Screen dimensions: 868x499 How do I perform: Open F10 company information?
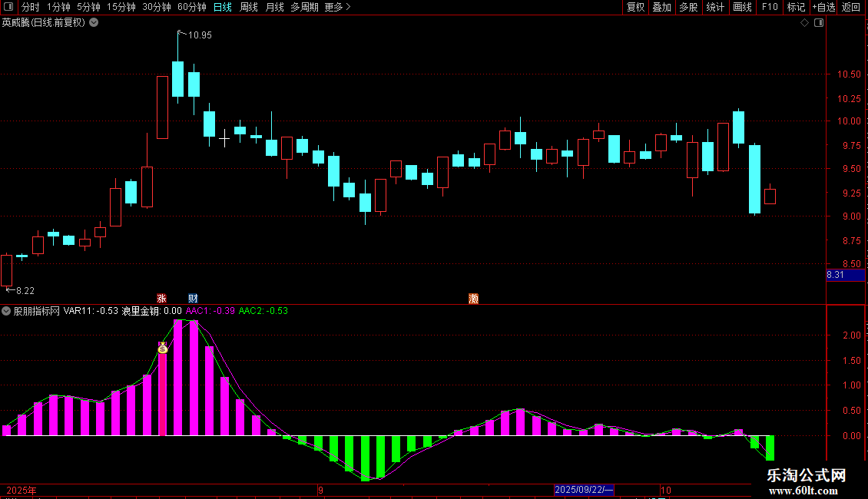pyautogui.click(x=770, y=7)
